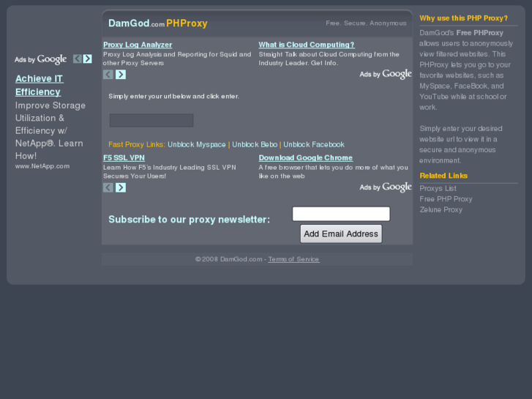Image resolution: width=532 pixels, height=399 pixels.
Task: Open the Proxys List related link
Action: 438,188
